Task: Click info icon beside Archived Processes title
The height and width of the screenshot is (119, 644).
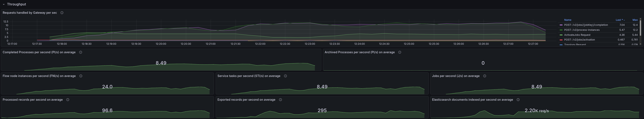Action: click(399, 52)
